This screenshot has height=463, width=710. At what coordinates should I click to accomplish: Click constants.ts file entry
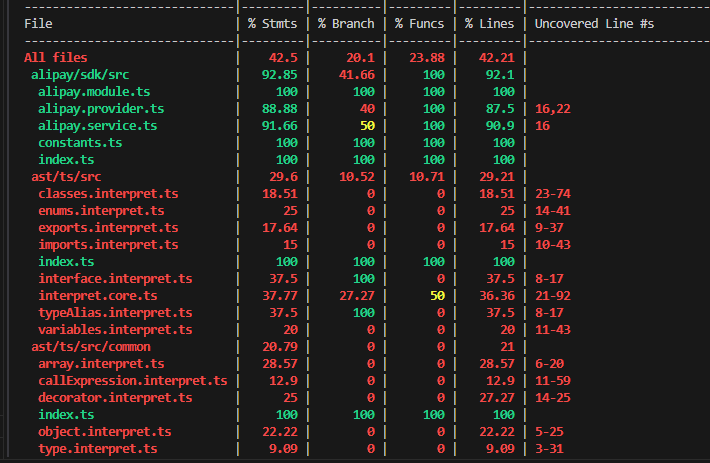click(80, 143)
